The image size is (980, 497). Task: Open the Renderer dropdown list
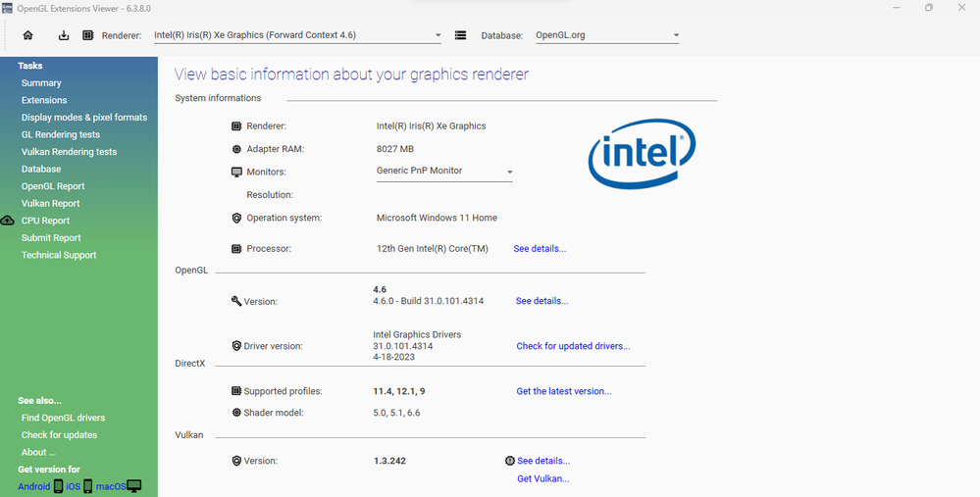(438, 36)
